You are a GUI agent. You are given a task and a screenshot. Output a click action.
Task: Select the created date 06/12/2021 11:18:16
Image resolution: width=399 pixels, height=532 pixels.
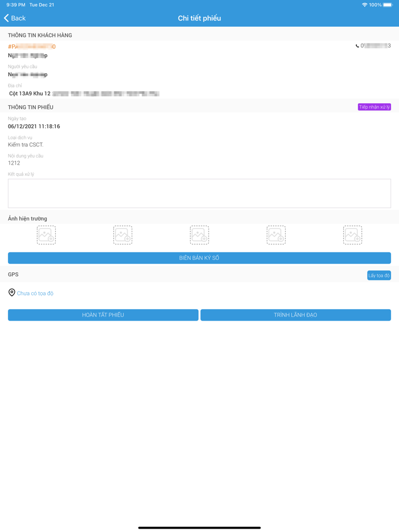[34, 126]
